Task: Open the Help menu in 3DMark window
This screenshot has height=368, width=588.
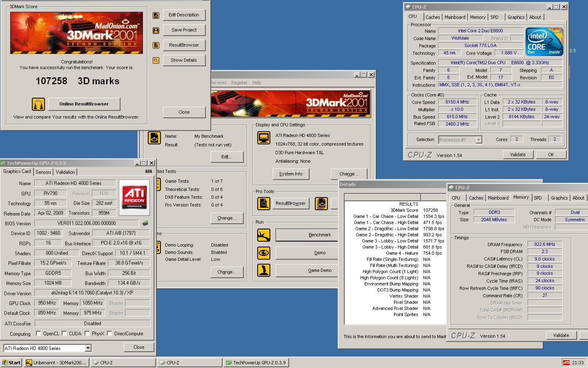Action: pos(256,83)
